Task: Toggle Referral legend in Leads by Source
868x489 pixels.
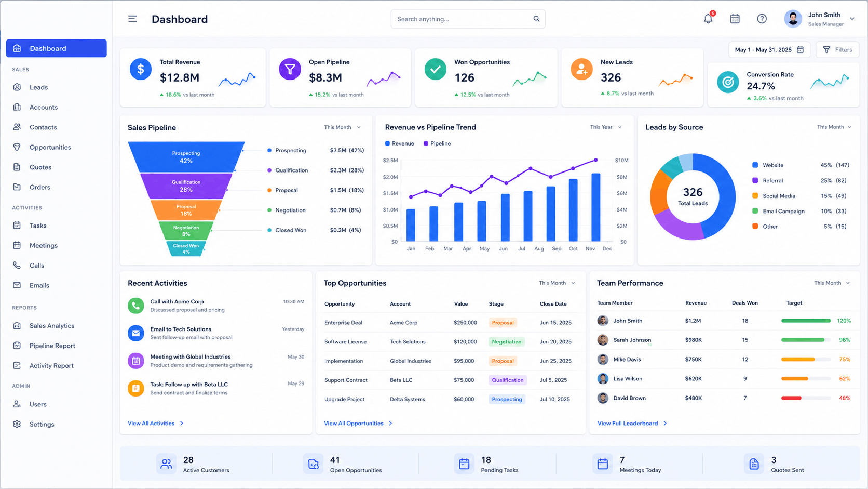Action: pos(767,180)
